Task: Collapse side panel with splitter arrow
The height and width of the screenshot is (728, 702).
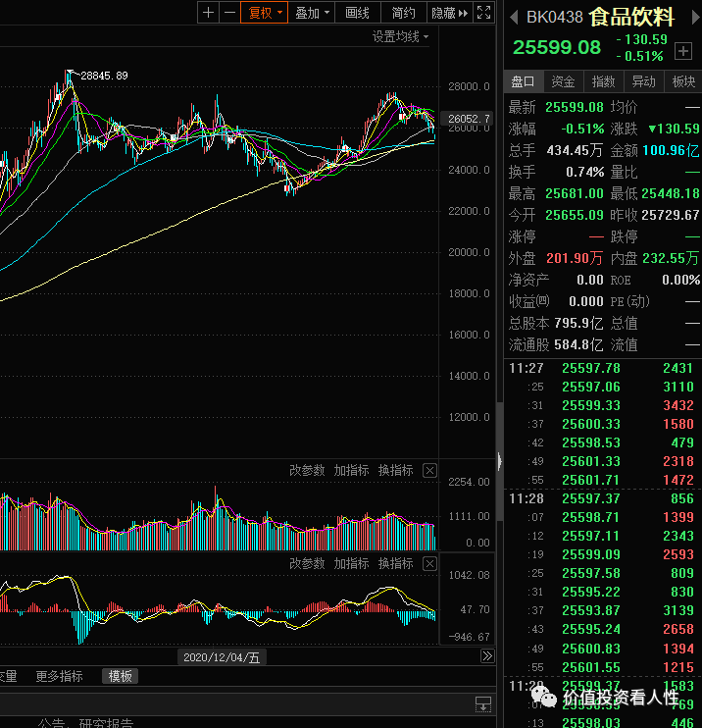Action: point(500,461)
